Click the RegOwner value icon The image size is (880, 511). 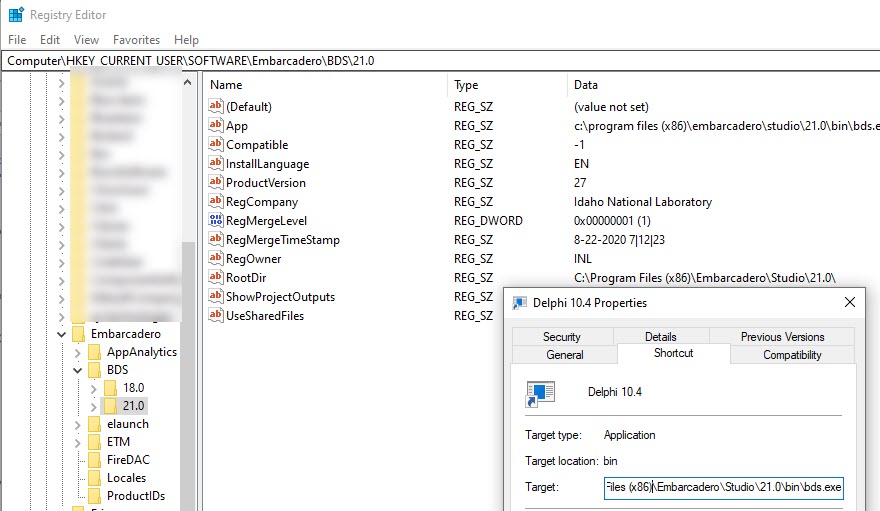coord(216,258)
